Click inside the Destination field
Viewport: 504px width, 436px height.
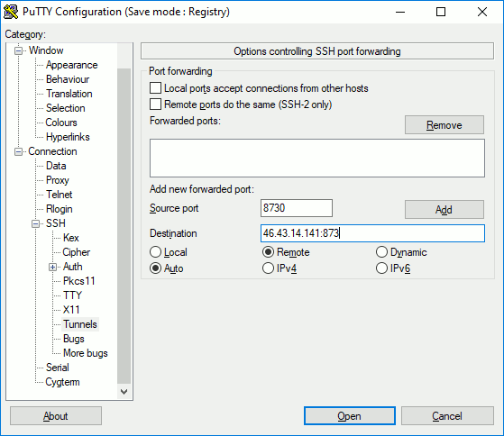coord(372,233)
